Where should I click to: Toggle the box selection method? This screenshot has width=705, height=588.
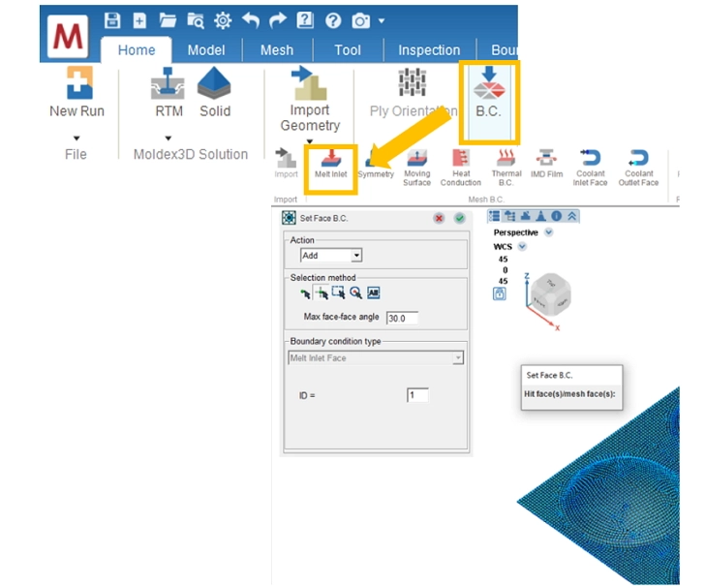tap(339, 294)
